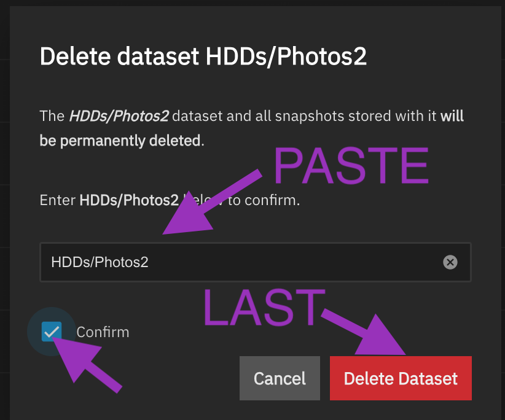Focus the HDDs/Photos2 confirmation input field
Viewport: 505px width, 420px height.
tap(240, 262)
